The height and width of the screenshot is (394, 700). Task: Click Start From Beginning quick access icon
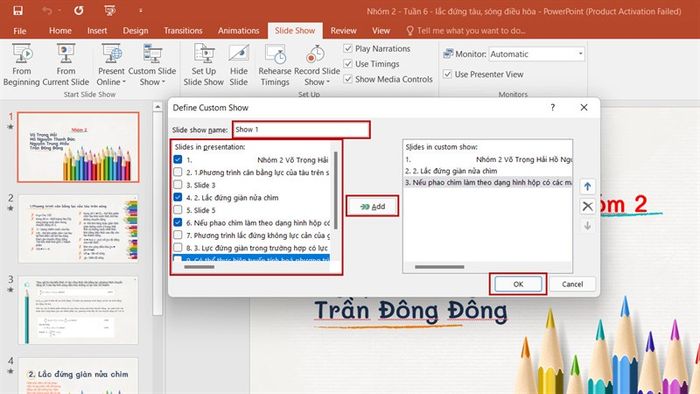[110, 11]
